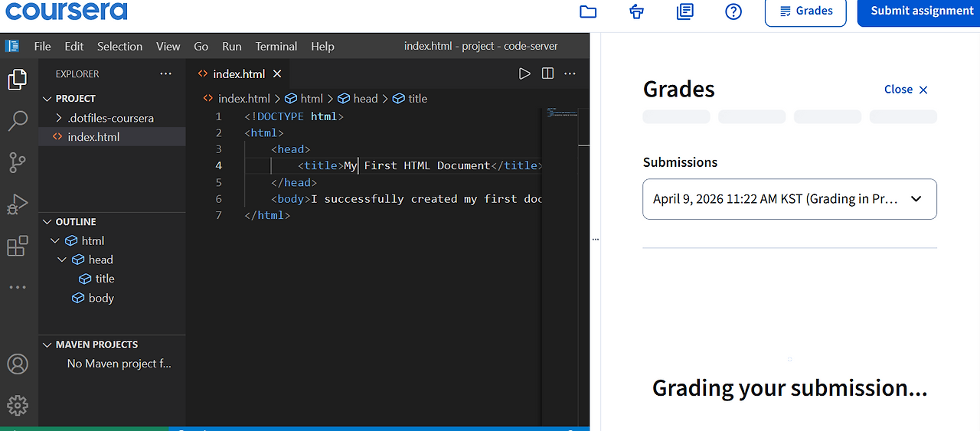Split the editor to the right
The height and width of the screenshot is (431, 980).
pyautogui.click(x=547, y=73)
